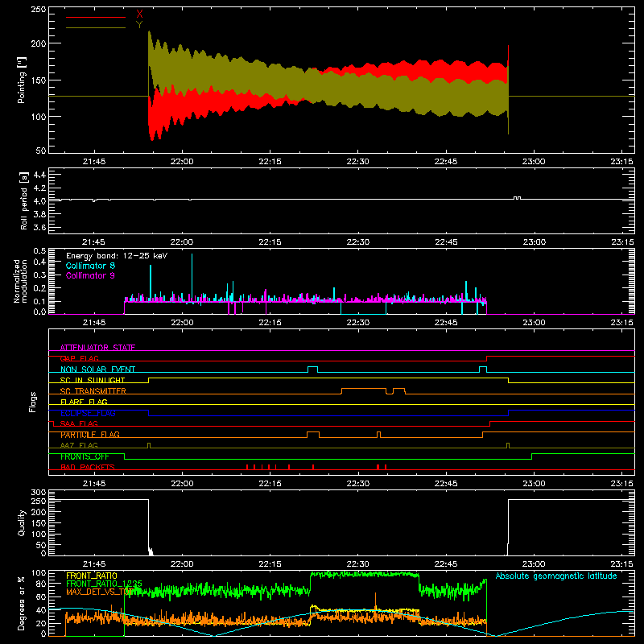Viewport: 644px width, 644px height.
Task: Select the orange MAX_DET_VS_TOT legend label
Action: click(99, 592)
